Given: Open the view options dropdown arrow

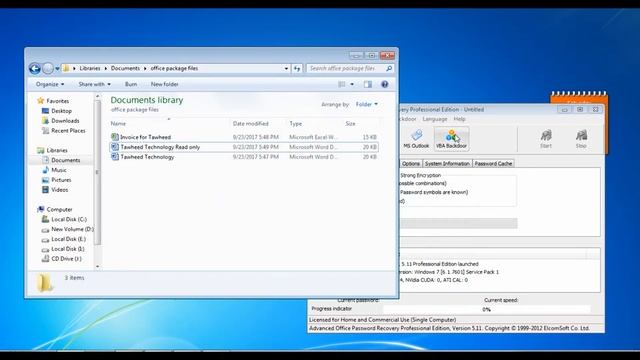Looking at the screenshot, I should 352,84.
